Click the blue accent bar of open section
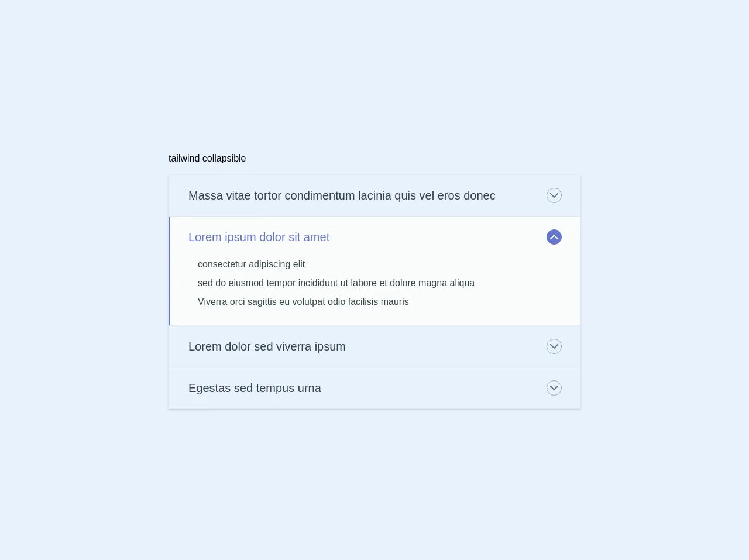This screenshot has height=560, width=749. point(169,271)
